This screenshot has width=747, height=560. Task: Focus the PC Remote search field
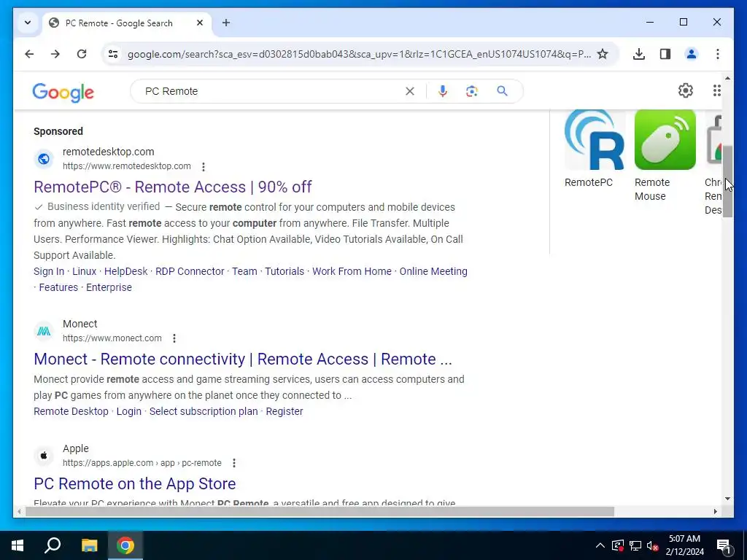[271, 91]
